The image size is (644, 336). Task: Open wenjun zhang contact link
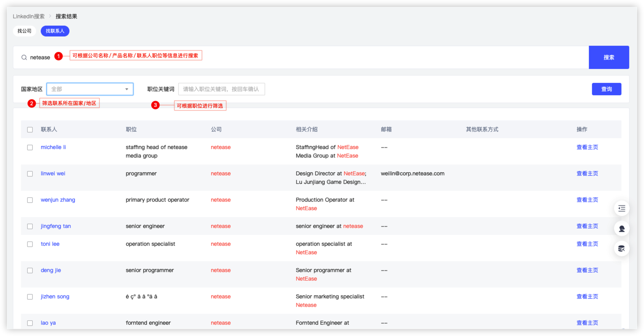coord(58,200)
